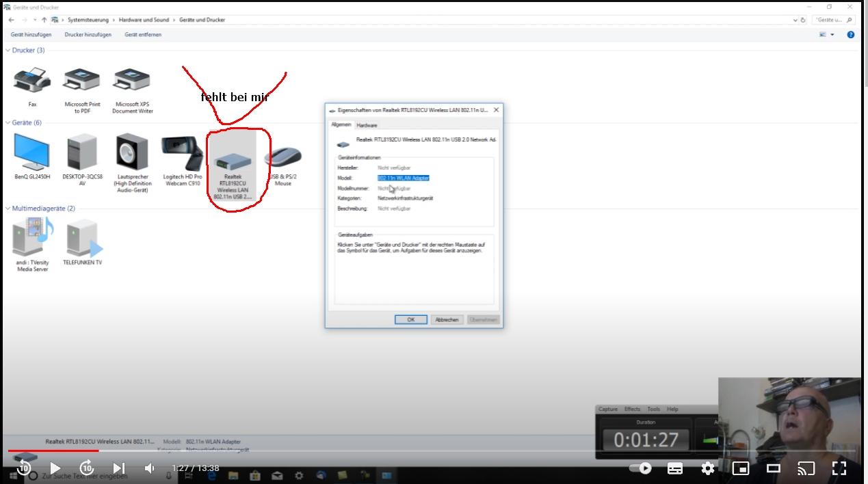
Task: Click Gerät entfernen toolbar button
Action: [x=143, y=34]
